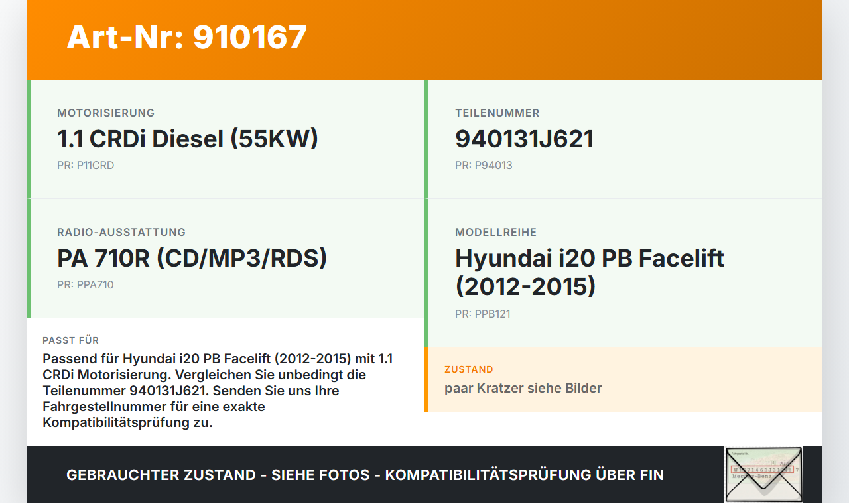Click 'paar Kratzer siehe Bilder' condition text
849x504 pixels.
[x=523, y=388]
